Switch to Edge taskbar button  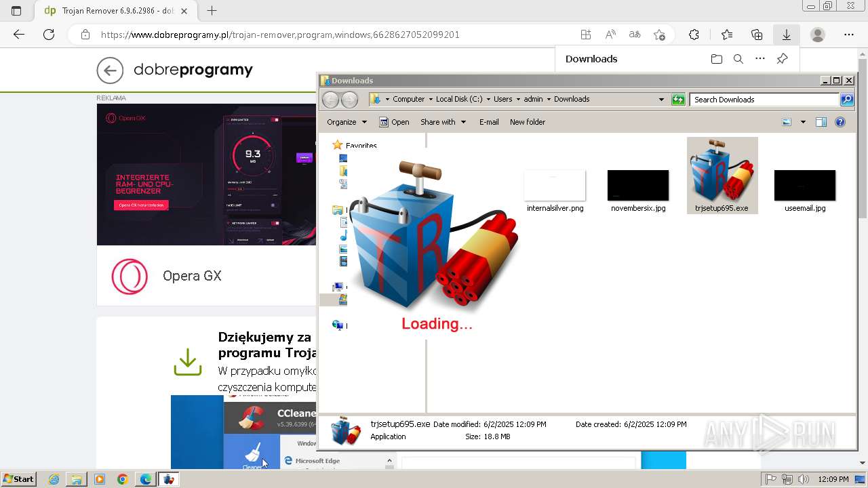pyautogui.click(x=145, y=479)
